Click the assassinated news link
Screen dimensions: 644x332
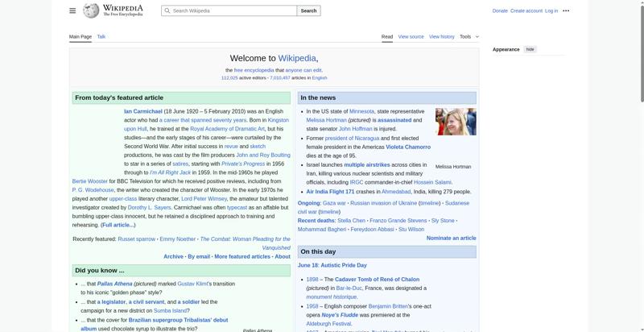[394, 120]
